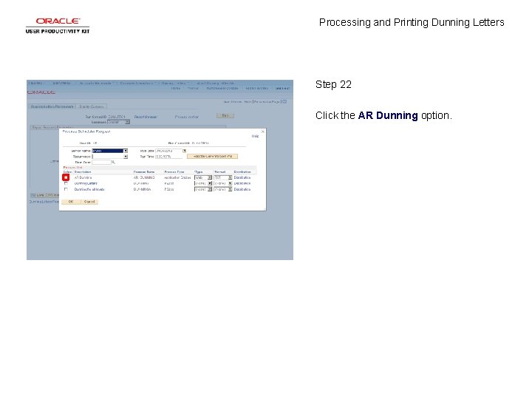Image resolution: width=532 pixels, height=399 pixels.
Task: Click Accounts Receivable in the breadcrumb
Action: click(95, 83)
